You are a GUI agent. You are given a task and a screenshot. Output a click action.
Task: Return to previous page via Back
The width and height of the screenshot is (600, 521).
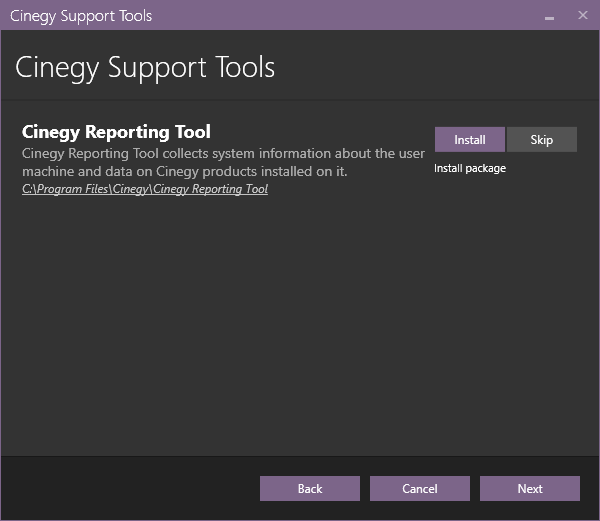(310, 488)
